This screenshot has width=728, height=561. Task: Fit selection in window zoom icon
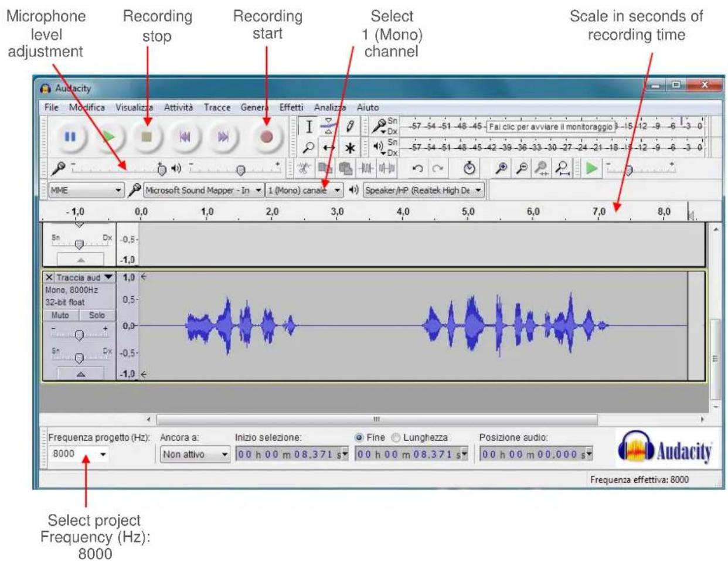click(542, 169)
